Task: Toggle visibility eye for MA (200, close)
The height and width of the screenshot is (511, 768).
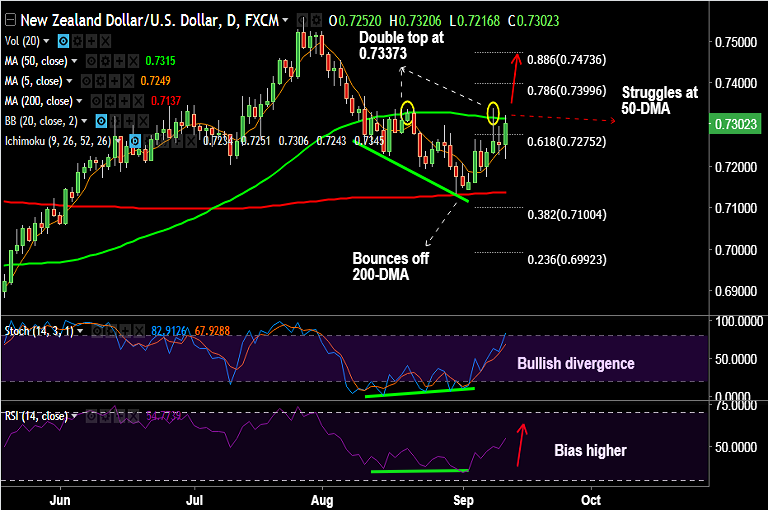Action: [96, 101]
